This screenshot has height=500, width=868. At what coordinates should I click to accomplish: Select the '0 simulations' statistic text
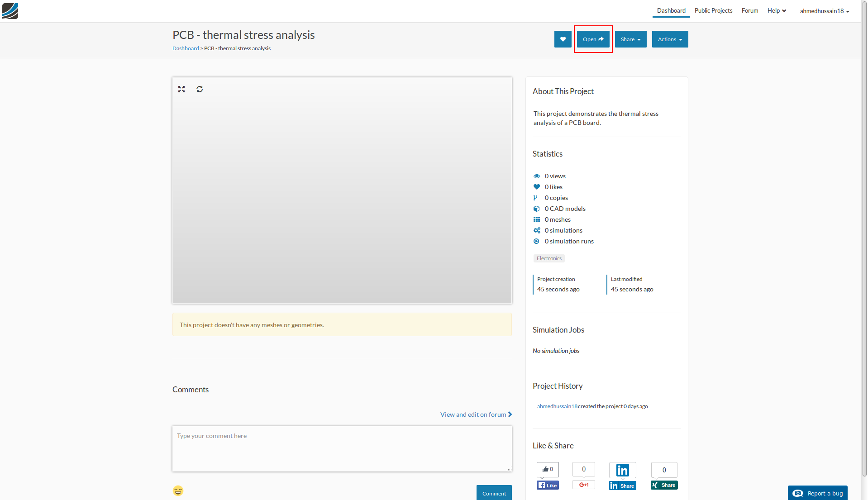tap(563, 230)
